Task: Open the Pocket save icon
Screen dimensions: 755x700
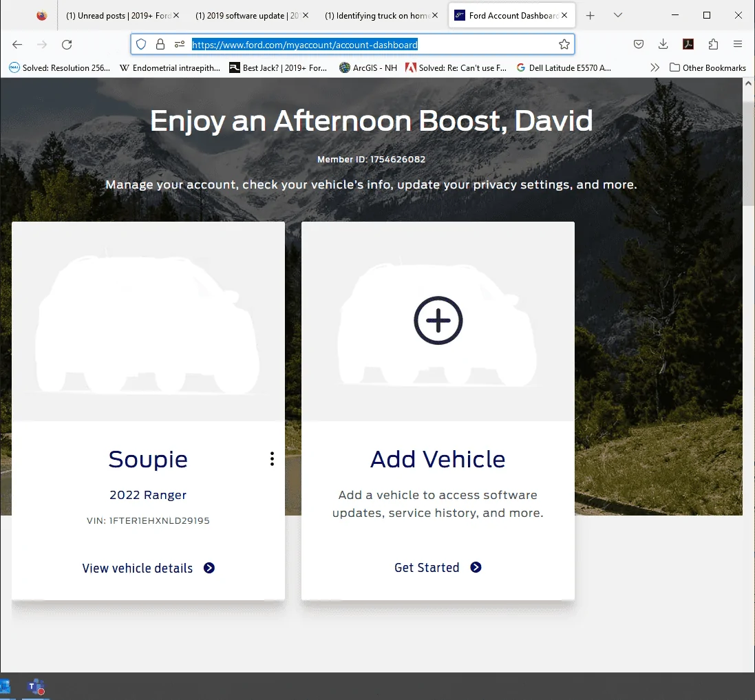Action: coord(639,44)
